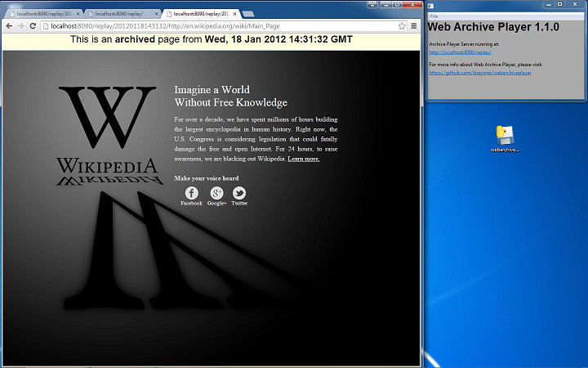Image resolution: width=588 pixels, height=368 pixels.
Task: Click the address bar URL field
Action: [x=223, y=26]
